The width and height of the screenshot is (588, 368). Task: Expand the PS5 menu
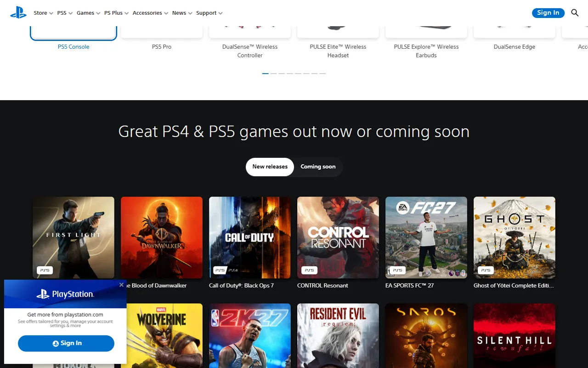point(65,13)
